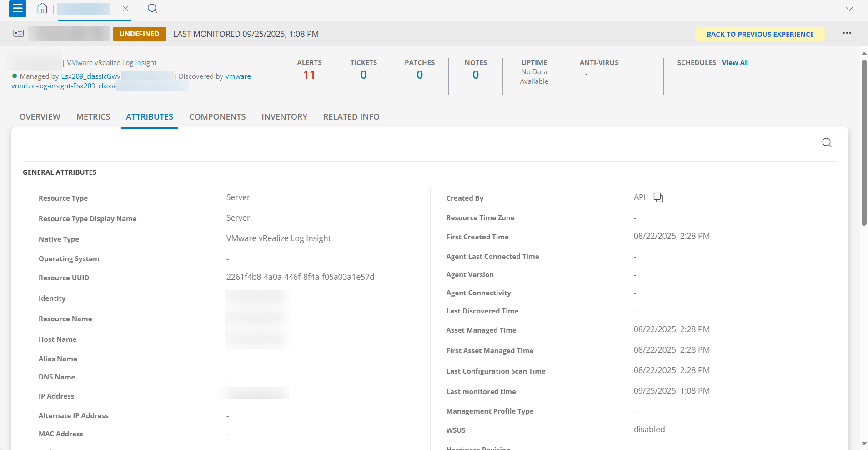Expand the top-right chevron dropdown
This screenshot has height=450, width=868.
pyautogui.click(x=849, y=9)
